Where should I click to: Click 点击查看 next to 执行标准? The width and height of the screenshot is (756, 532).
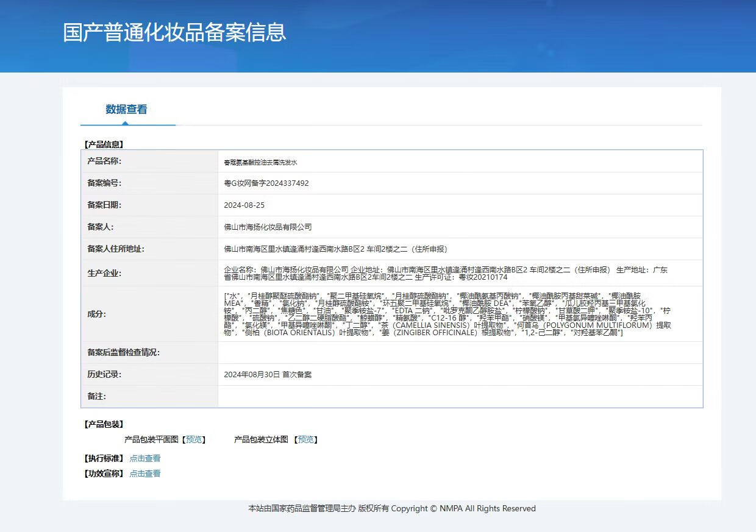[x=145, y=458]
